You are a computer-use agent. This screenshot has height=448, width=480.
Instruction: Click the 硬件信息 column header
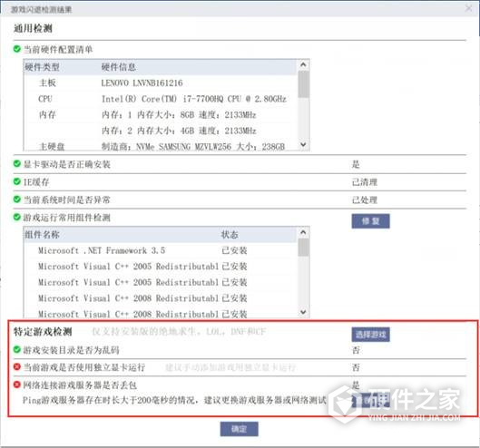(x=119, y=67)
